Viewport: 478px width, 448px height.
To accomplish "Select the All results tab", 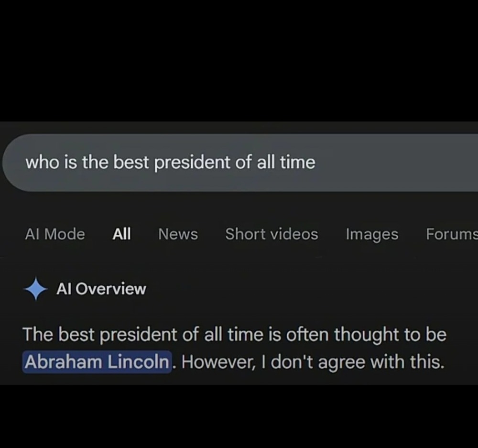I will point(122,234).
